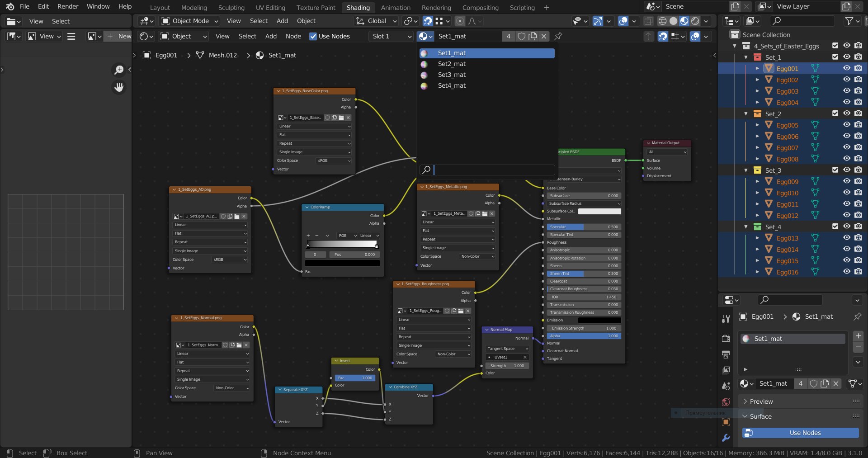Choose Set3_mat from the material list

[x=487, y=75]
